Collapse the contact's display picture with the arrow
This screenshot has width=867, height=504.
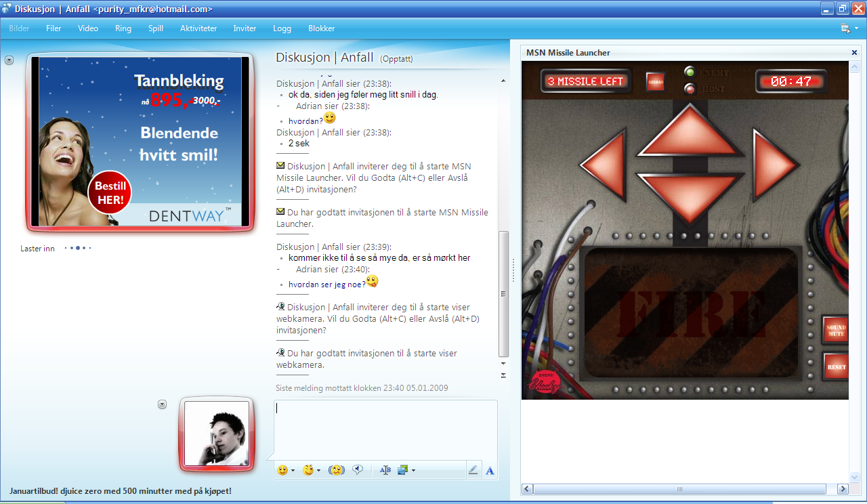pos(9,60)
